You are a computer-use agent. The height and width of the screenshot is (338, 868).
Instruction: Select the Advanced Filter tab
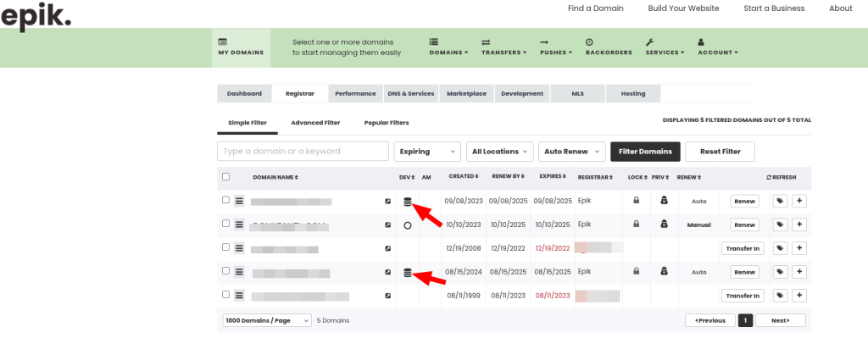point(315,123)
